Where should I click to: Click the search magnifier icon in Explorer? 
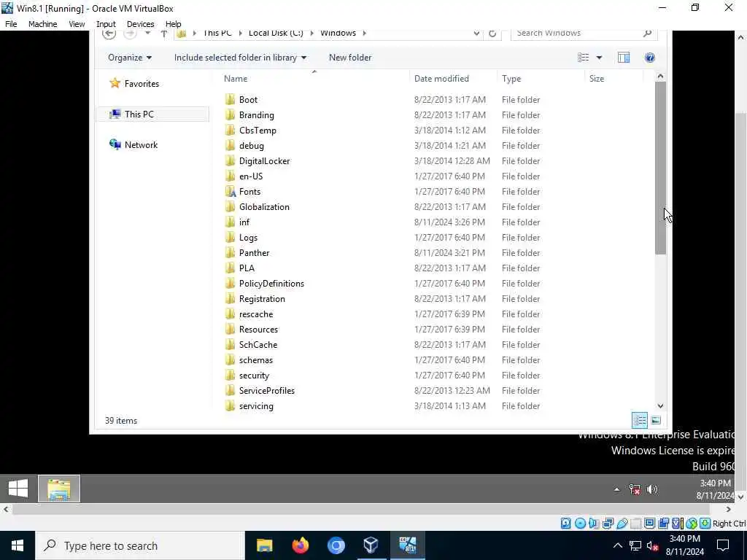pos(647,33)
